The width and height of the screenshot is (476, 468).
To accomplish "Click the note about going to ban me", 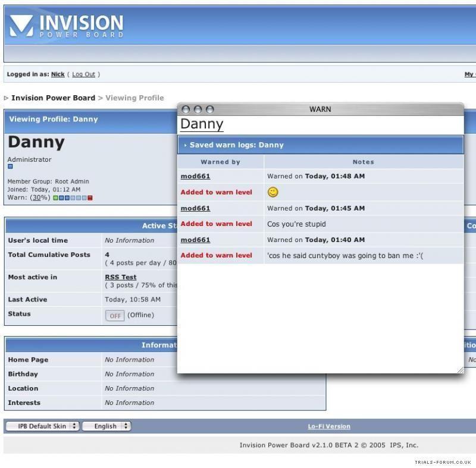I will [345, 256].
